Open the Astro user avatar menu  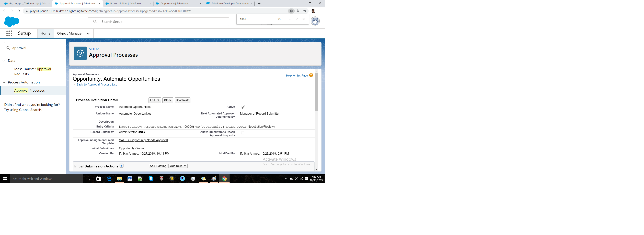315,21
